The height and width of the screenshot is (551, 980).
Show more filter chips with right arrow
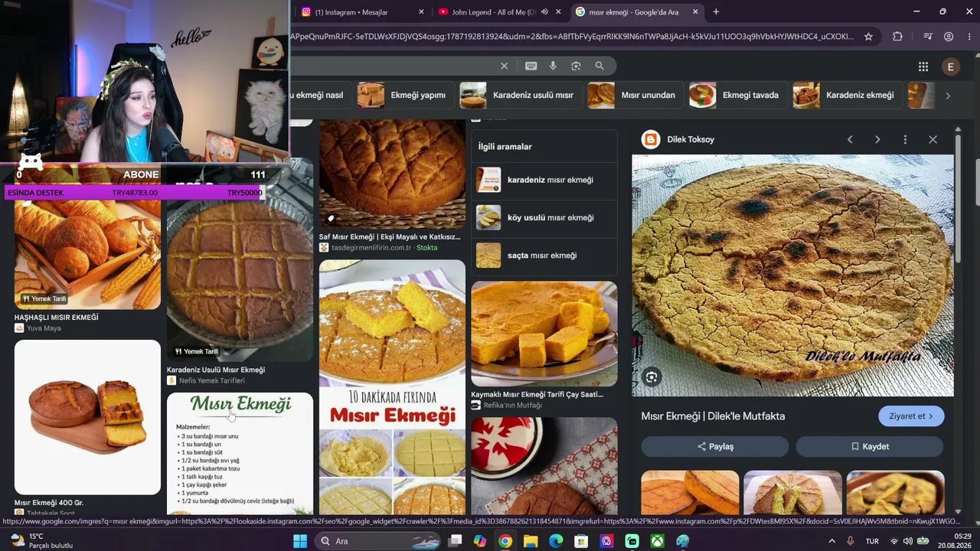(947, 96)
